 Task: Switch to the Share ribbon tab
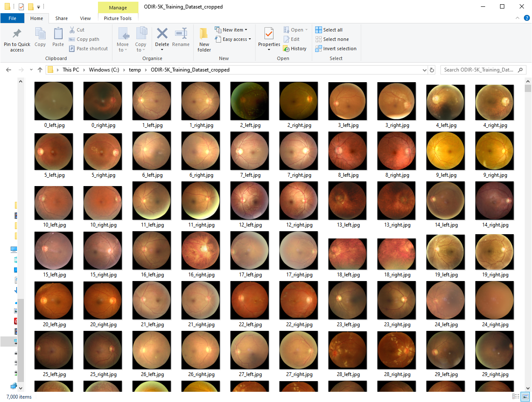point(61,18)
